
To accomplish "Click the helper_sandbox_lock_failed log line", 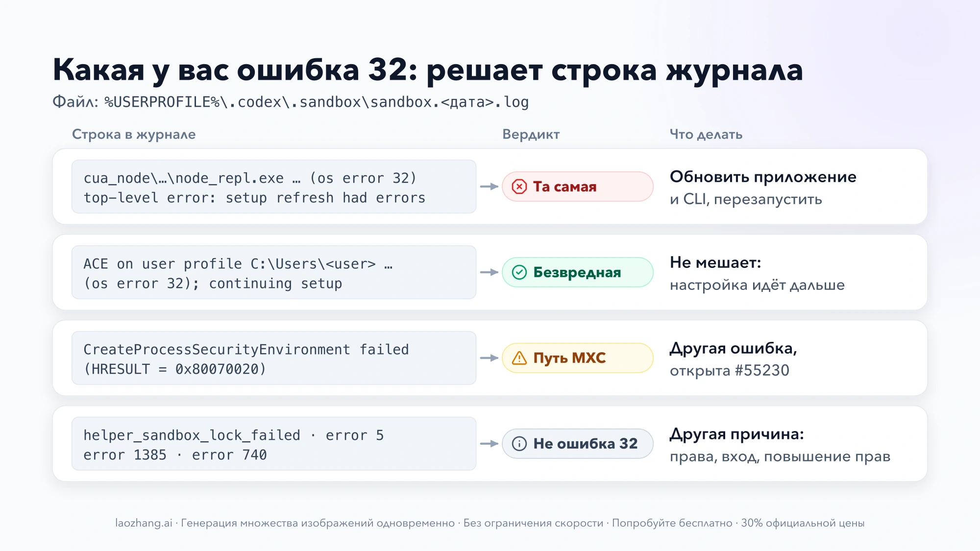I will pos(274,444).
